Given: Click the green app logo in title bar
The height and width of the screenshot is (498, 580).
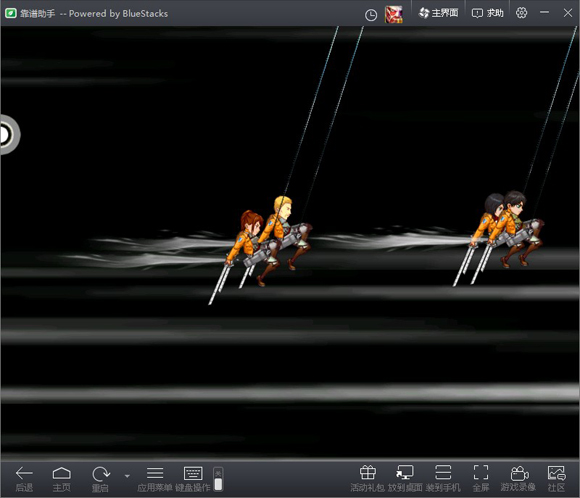Looking at the screenshot, I should (x=10, y=13).
